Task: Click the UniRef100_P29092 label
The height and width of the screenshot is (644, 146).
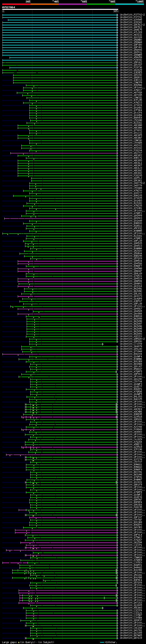Action: point(131,60)
